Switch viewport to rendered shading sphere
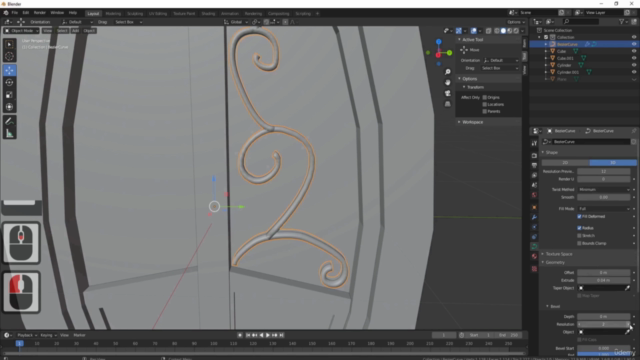Screen dimensions: 640x360 (x=516, y=31)
